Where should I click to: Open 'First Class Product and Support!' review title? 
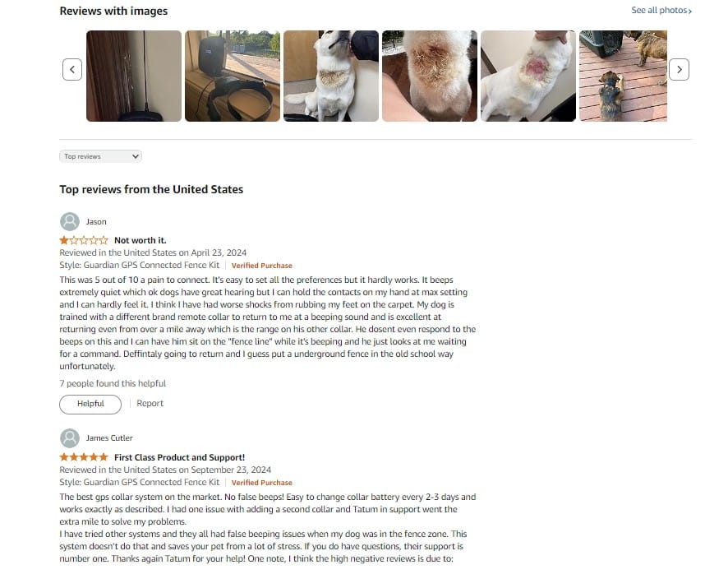180,457
